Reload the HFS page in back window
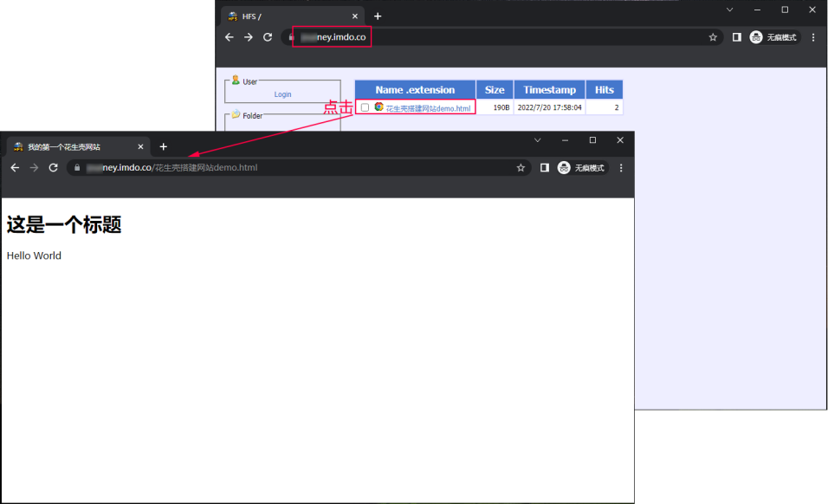Screen dimensions: 828x504 [x=268, y=37]
